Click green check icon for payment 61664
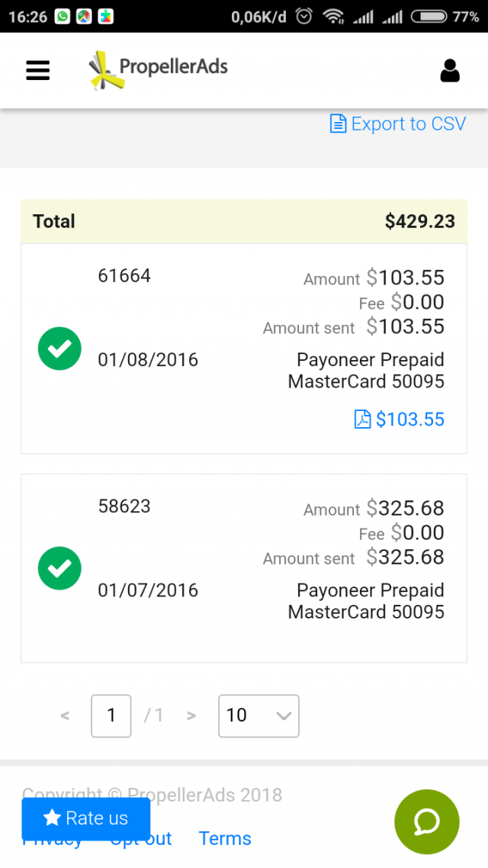 point(59,349)
